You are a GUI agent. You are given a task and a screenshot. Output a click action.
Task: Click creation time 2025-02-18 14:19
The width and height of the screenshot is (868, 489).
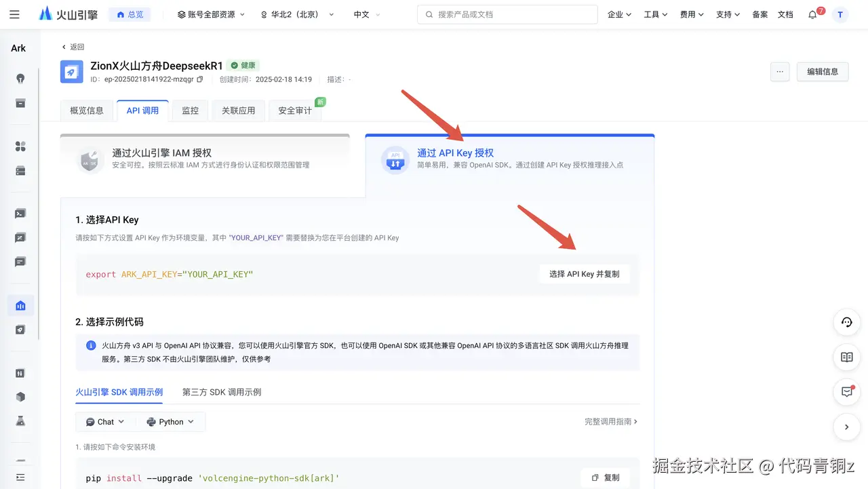point(283,79)
